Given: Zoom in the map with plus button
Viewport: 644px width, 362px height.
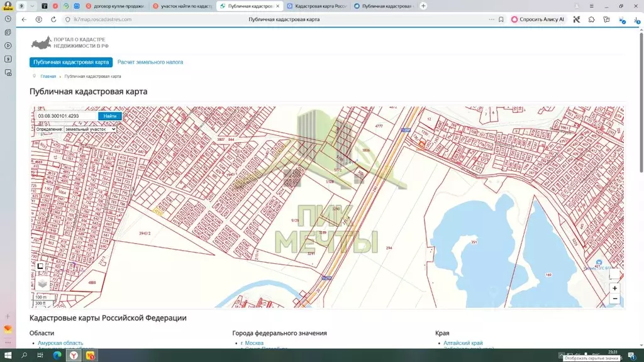Looking at the screenshot, I should 614,288.
